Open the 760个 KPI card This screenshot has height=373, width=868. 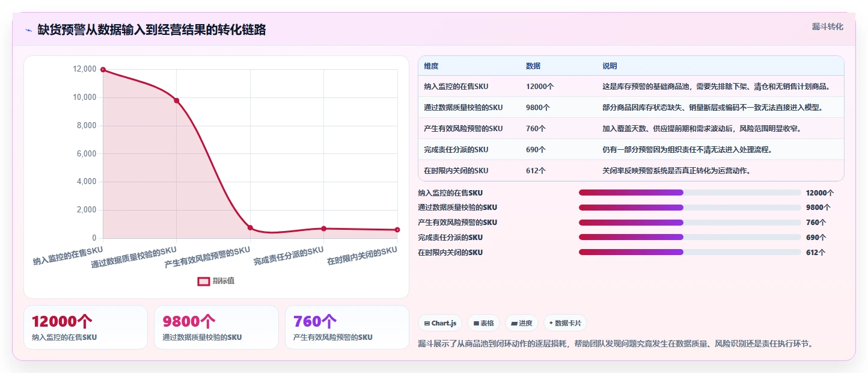(x=347, y=327)
